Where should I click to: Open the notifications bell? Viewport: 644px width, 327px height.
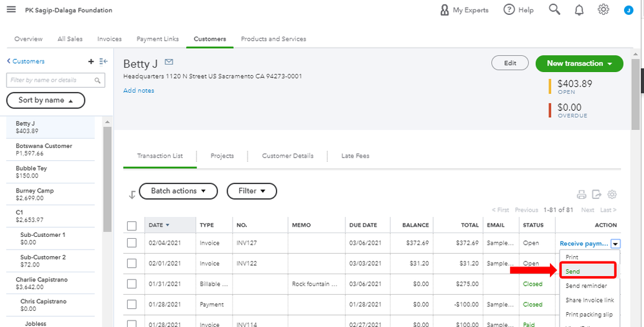579,10
